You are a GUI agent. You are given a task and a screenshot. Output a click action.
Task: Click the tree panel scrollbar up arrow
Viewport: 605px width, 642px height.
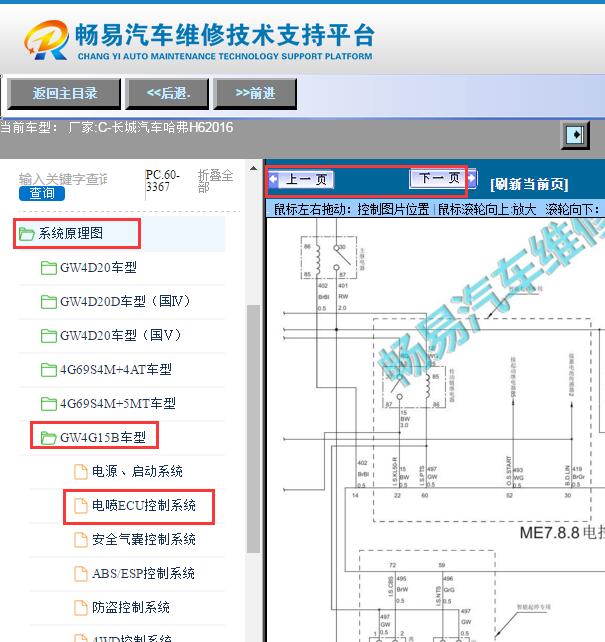coord(253,168)
